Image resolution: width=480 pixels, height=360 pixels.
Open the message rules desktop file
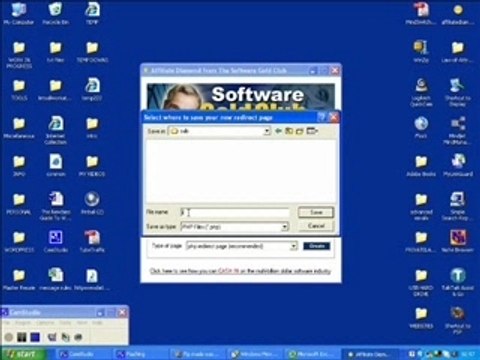pyautogui.click(x=55, y=279)
